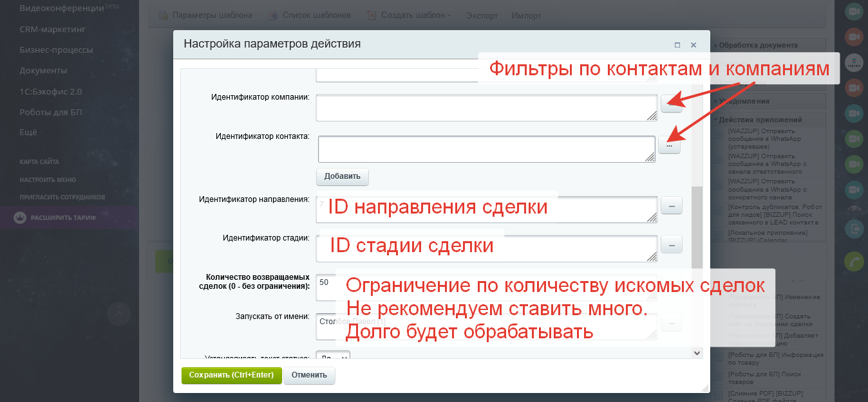
Task: Click the Список шаблонов icon
Action: point(272,15)
